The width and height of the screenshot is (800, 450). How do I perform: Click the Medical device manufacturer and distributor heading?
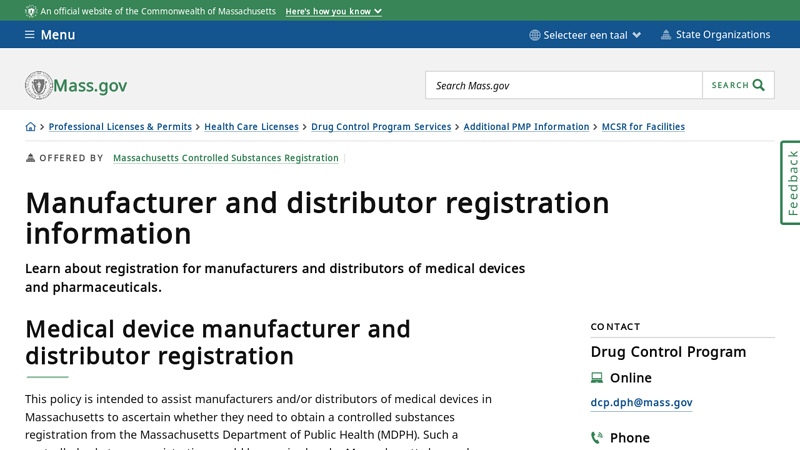coord(218,342)
